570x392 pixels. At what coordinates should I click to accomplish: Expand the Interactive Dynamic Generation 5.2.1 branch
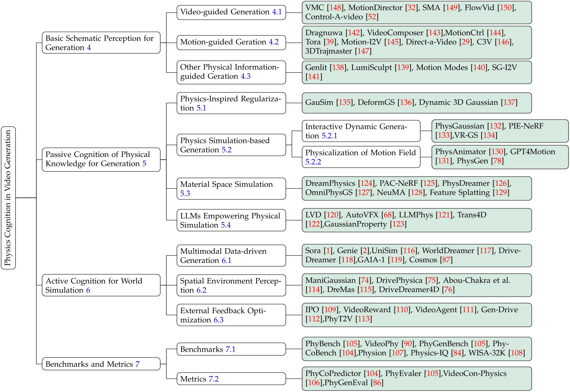coord(361,131)
